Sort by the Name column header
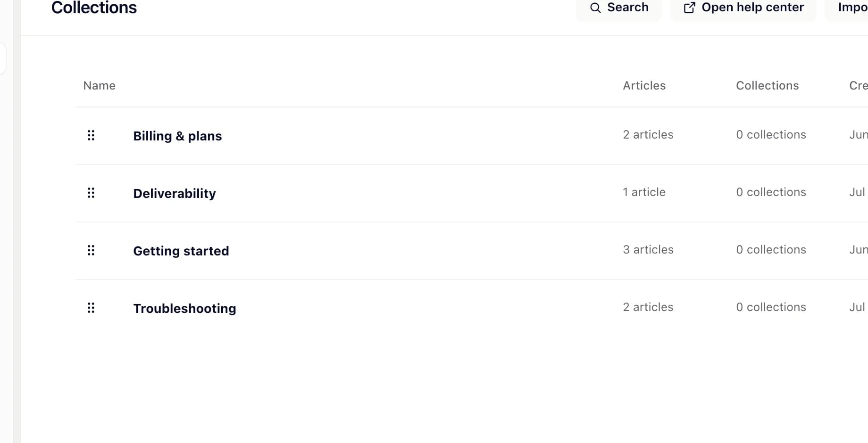 click(100, 85)
